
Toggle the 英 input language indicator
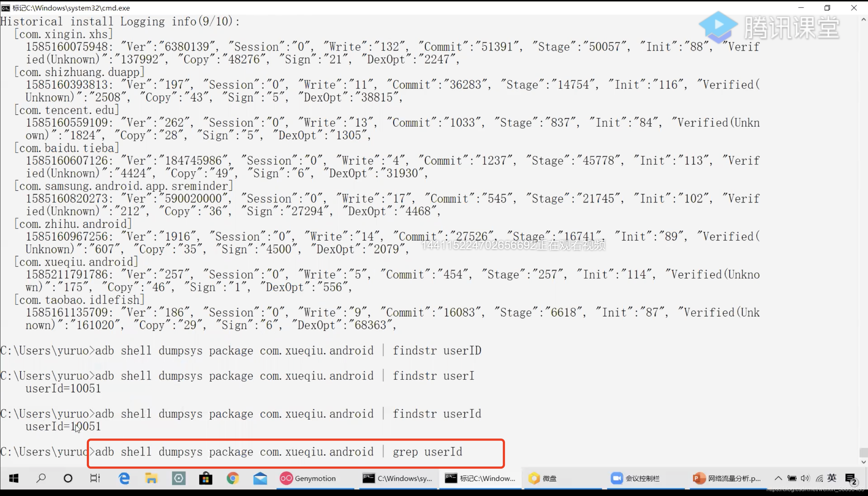pyautogui.click(x=832, y=478)
